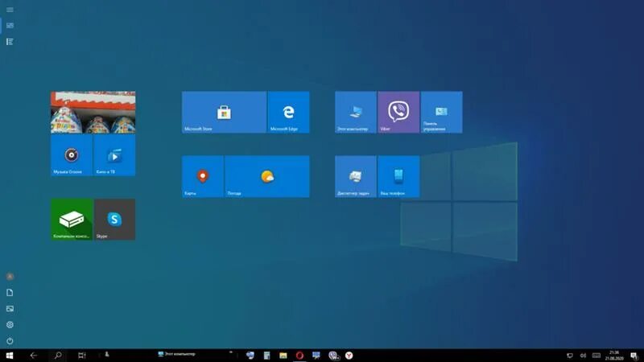Open the green Xbox console companion tile
The width and height of the screenshot is (644, 362).
[72, 220]
